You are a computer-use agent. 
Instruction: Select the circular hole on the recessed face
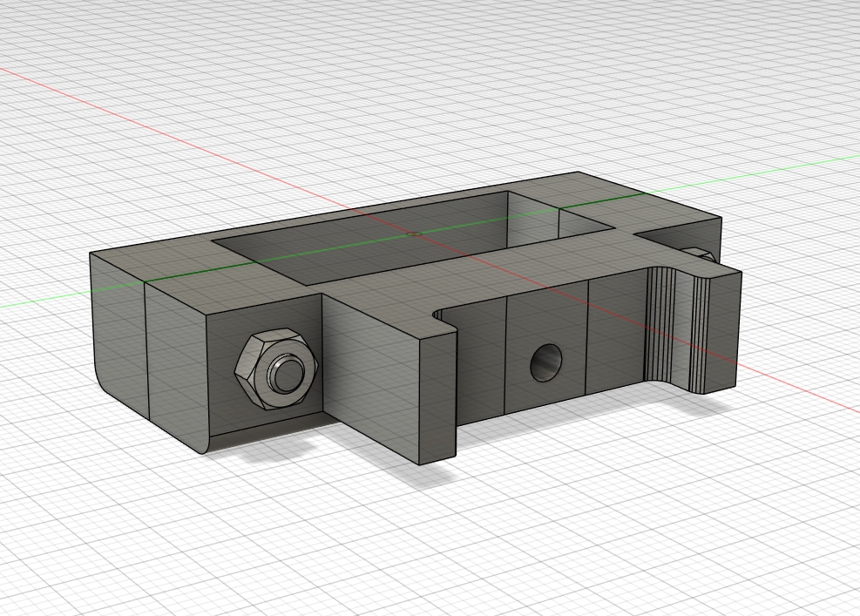tap(545, 362)
